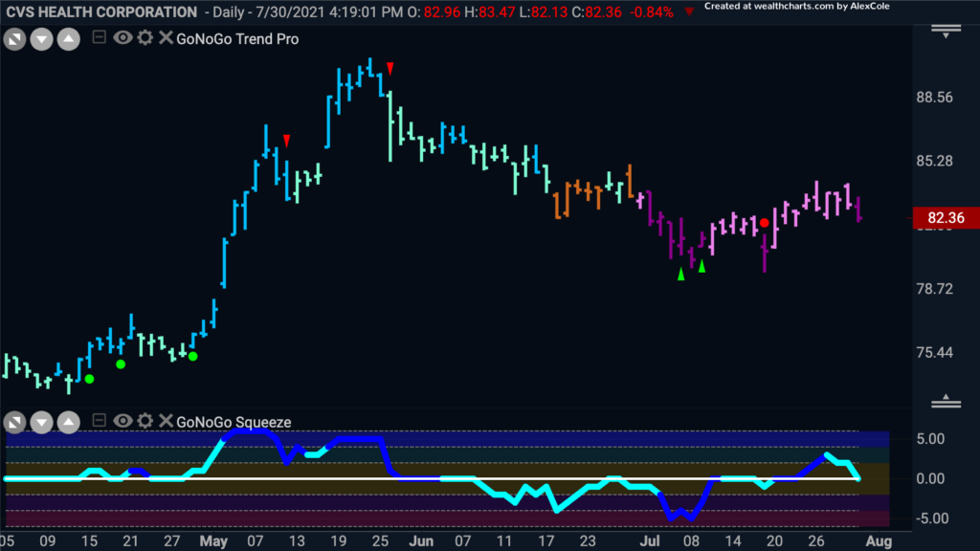Move Squeeze pane up with arrow

coord(68,423)
